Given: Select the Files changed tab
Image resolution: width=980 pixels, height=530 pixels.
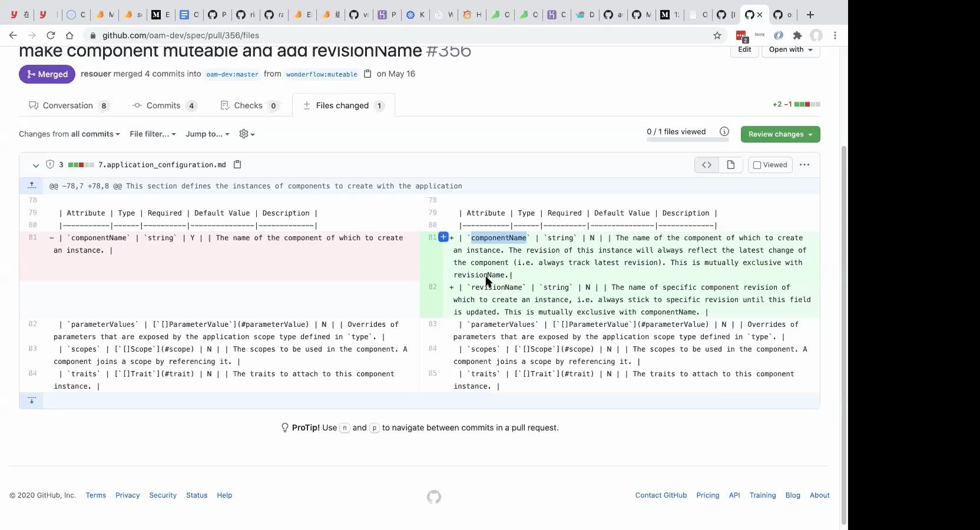Looking at the screenshot, I should pyautogui.click(x=343, y=105).
